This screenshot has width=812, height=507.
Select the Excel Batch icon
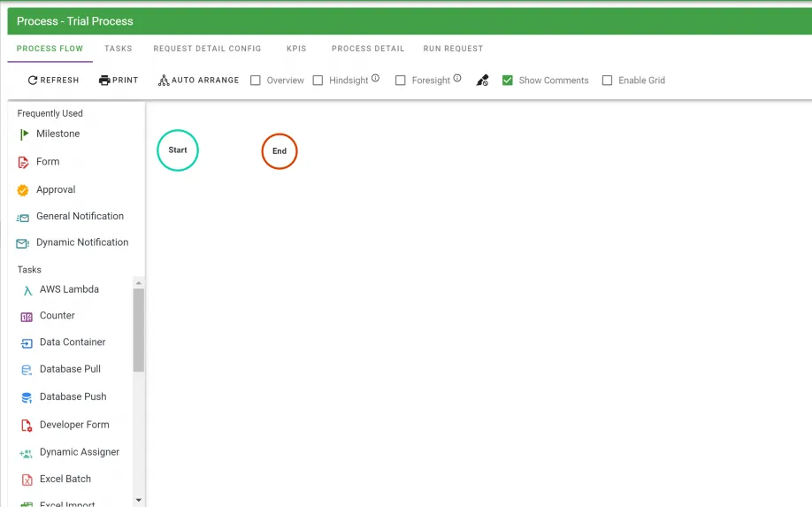tap(27, 480)
